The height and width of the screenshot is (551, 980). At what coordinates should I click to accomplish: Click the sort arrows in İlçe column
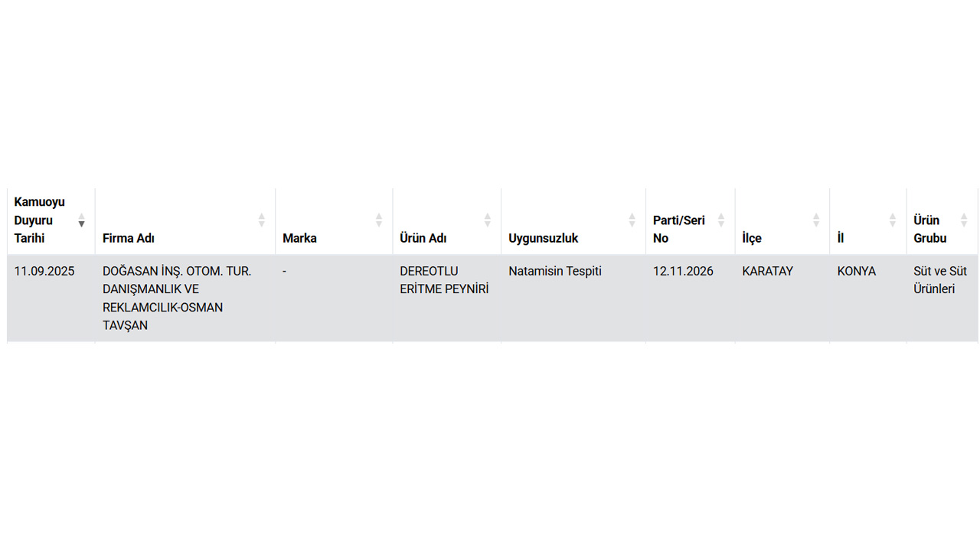point(815,220)
